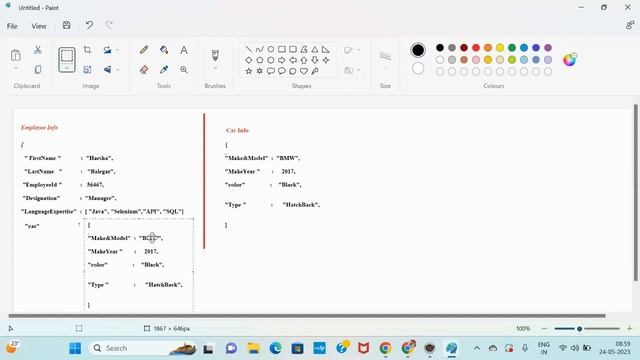Screen dimensions: 640x360
Task: Open the Windows Start menu
Action: tap(75, 348)
